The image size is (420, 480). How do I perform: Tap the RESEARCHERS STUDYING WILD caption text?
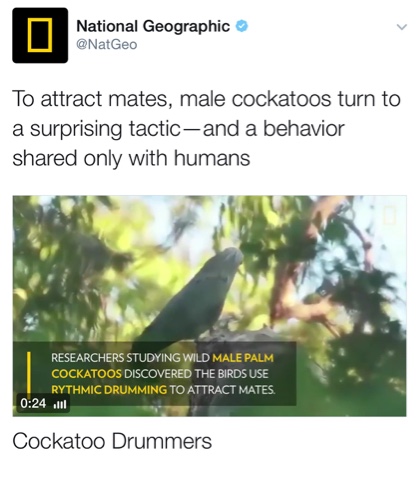click(x=130, y=358)
